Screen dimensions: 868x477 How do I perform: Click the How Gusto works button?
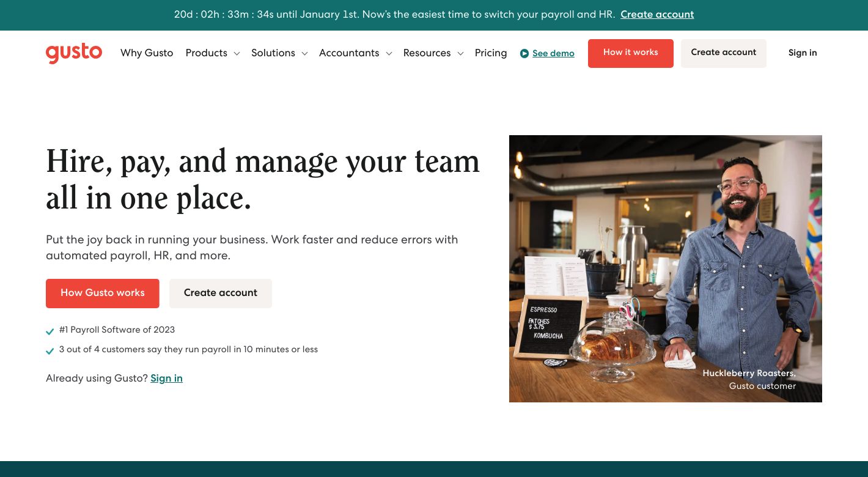[103, 294]
